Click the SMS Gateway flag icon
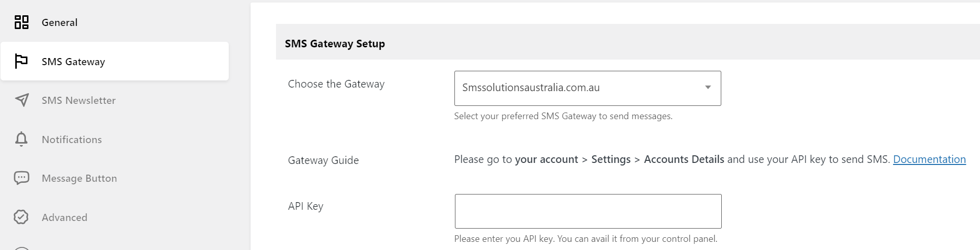The height and width of the screenshot is (250, 980). point(21,61)
